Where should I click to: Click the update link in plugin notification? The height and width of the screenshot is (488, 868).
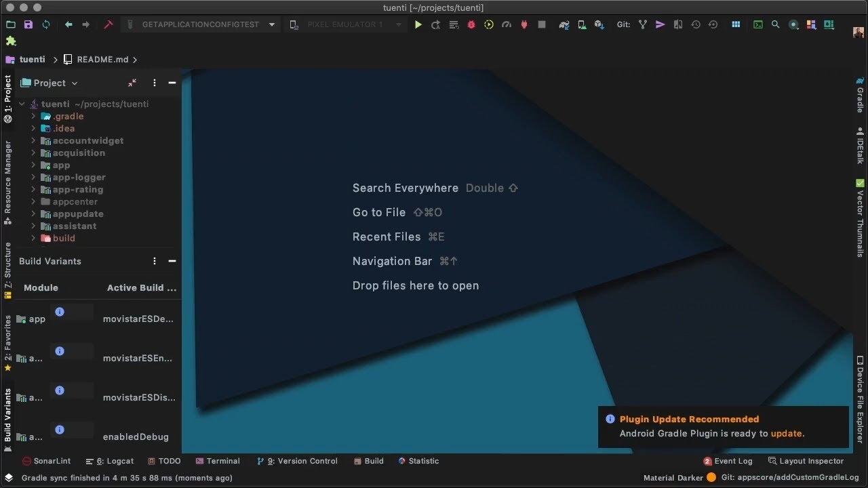tap(787, 434)
